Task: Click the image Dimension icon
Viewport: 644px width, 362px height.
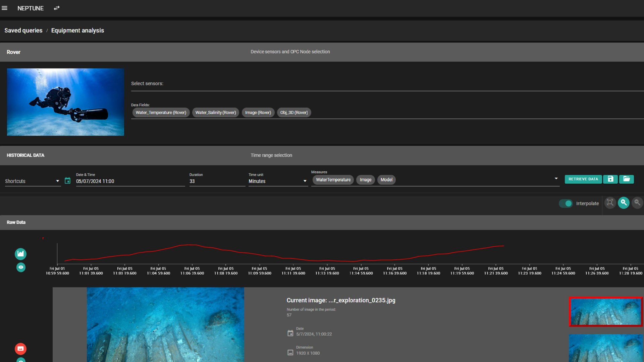Action: (x=290, y=352)
